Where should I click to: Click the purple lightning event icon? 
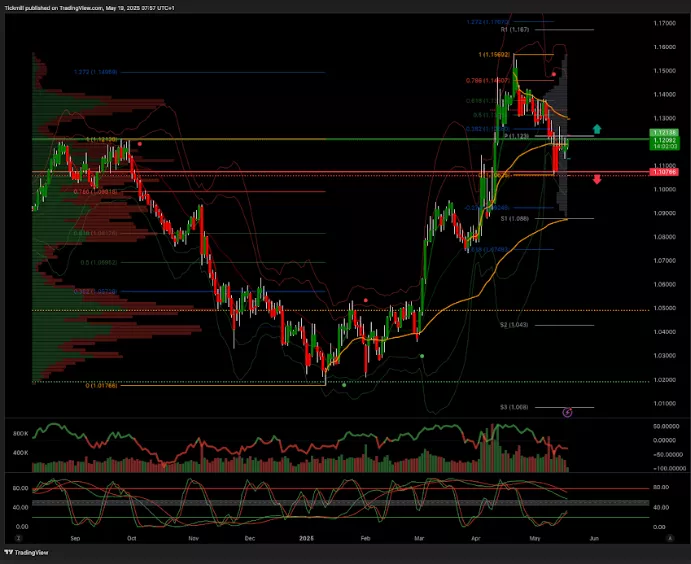pos(568,411)
